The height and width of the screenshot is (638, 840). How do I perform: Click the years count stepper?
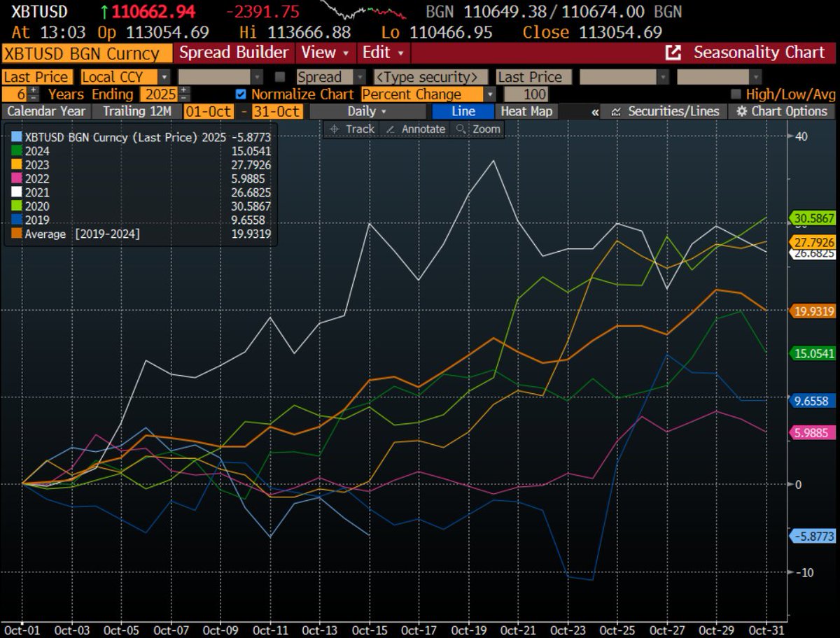34,94
